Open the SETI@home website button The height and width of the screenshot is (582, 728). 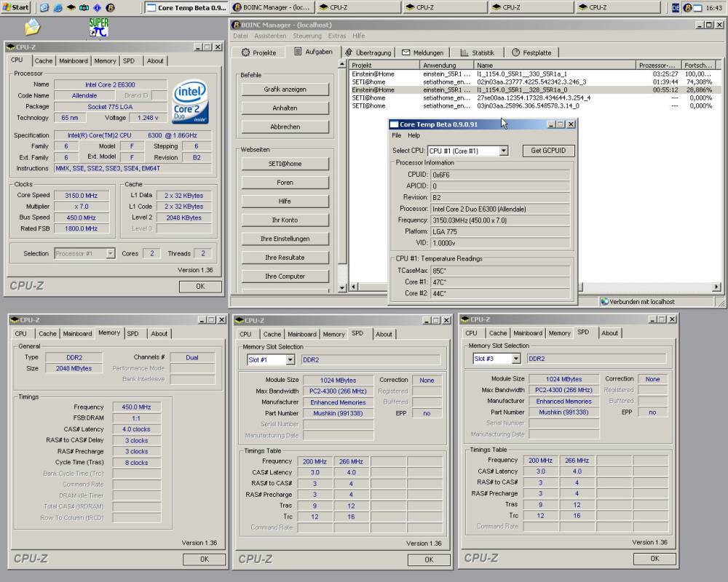[x=285, y=164]
